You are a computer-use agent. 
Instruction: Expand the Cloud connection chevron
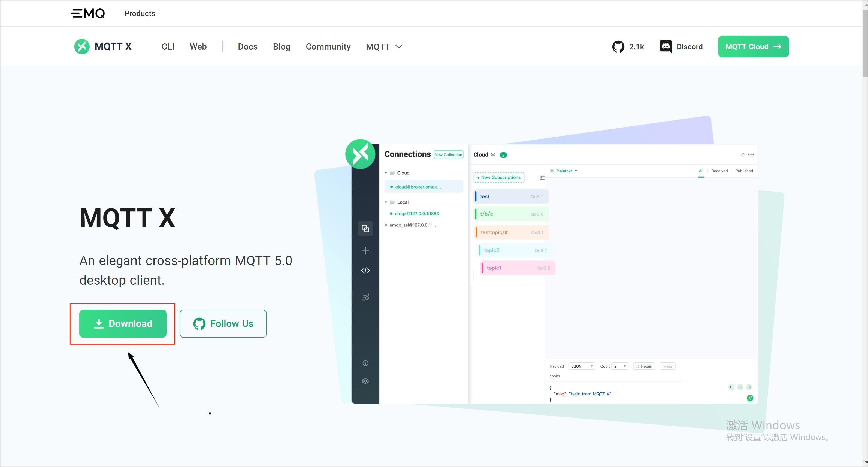click(x=493, y=155)
